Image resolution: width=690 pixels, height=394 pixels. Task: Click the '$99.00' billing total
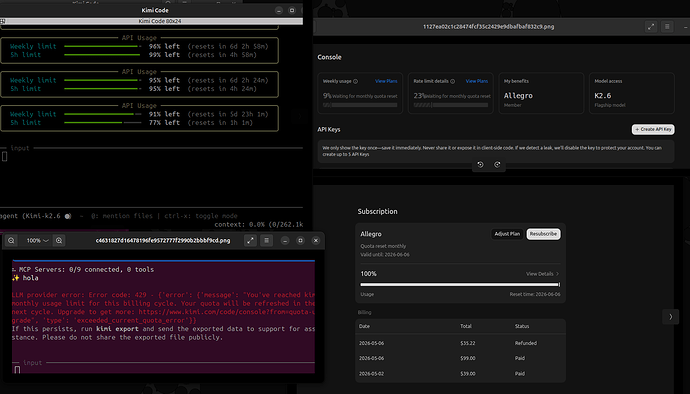click(x=468, y=358)
